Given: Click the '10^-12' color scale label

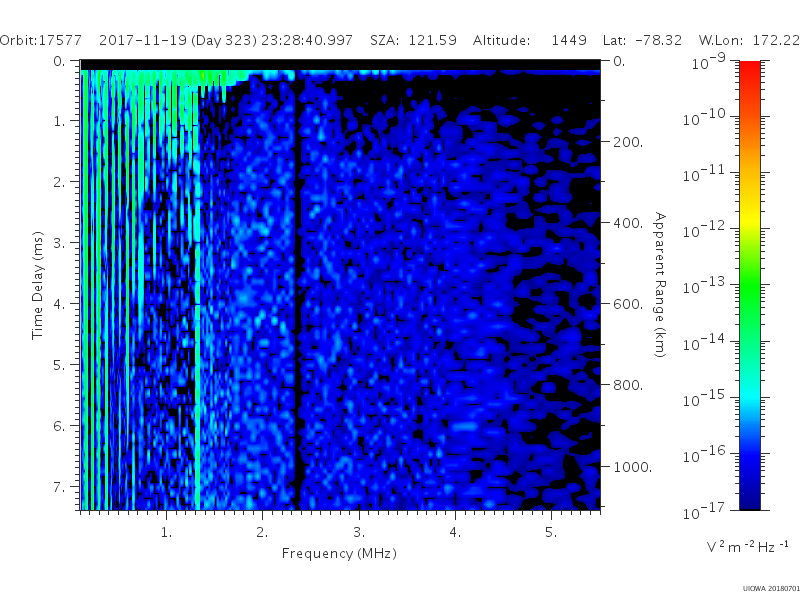Looking at the screenshot, I should pos(704,230).
